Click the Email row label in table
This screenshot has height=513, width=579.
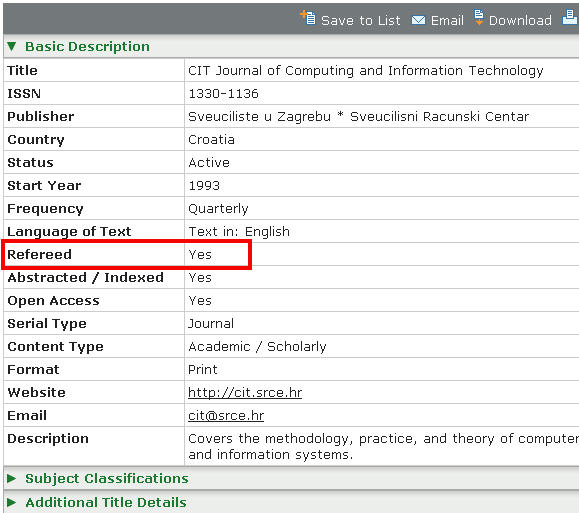tap(27, 415)
